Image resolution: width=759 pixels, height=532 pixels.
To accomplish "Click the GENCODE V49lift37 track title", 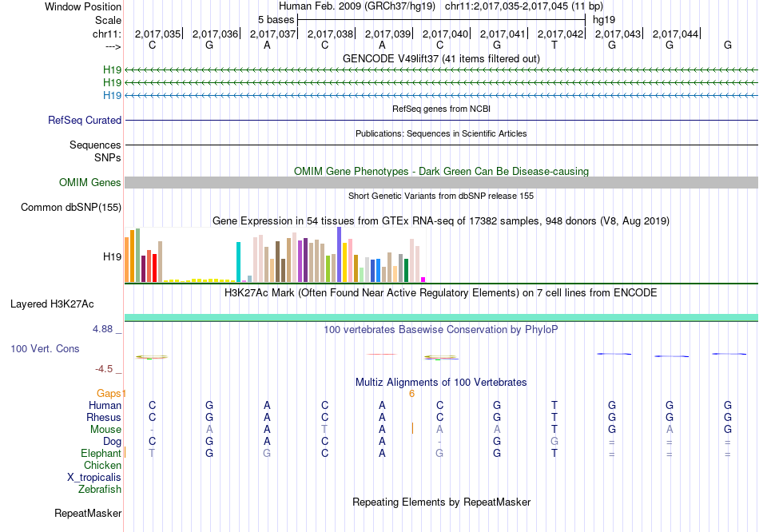I will click(x=441, y=58).
